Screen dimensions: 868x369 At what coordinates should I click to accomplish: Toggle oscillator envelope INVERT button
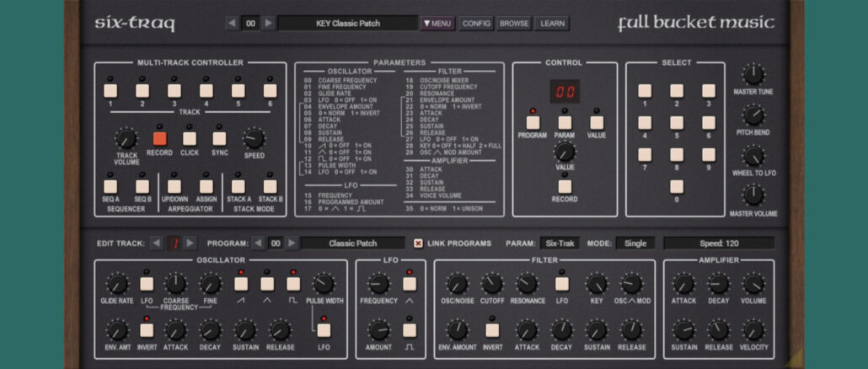click(x=147, y=330)
